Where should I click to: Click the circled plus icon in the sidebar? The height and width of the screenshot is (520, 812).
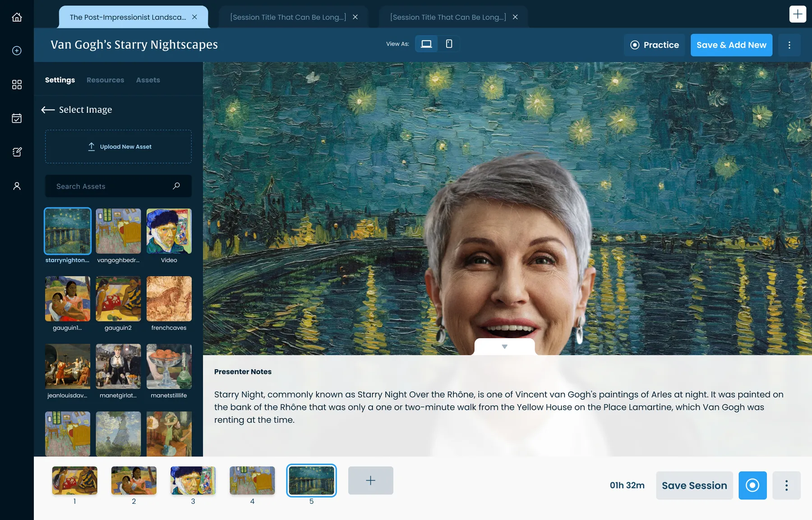(x=17, y=51)
